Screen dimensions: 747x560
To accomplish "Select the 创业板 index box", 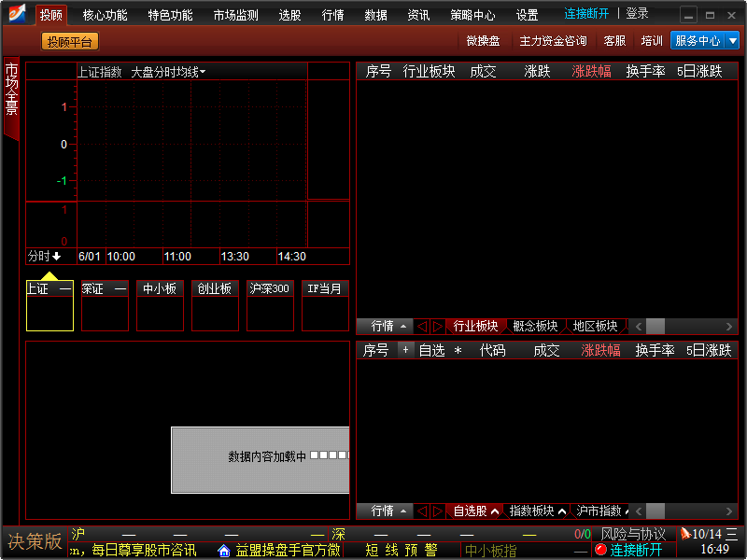I will 215,305.
